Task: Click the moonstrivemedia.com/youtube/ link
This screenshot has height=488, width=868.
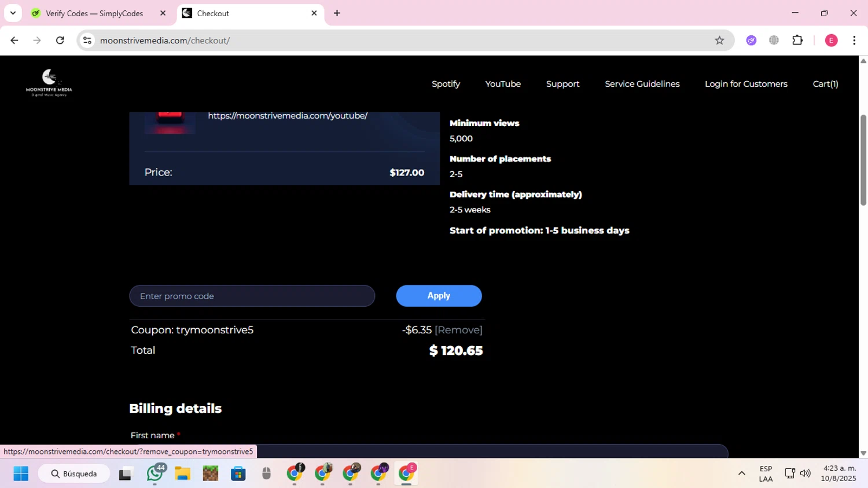Action: click(x=288, y=116)
